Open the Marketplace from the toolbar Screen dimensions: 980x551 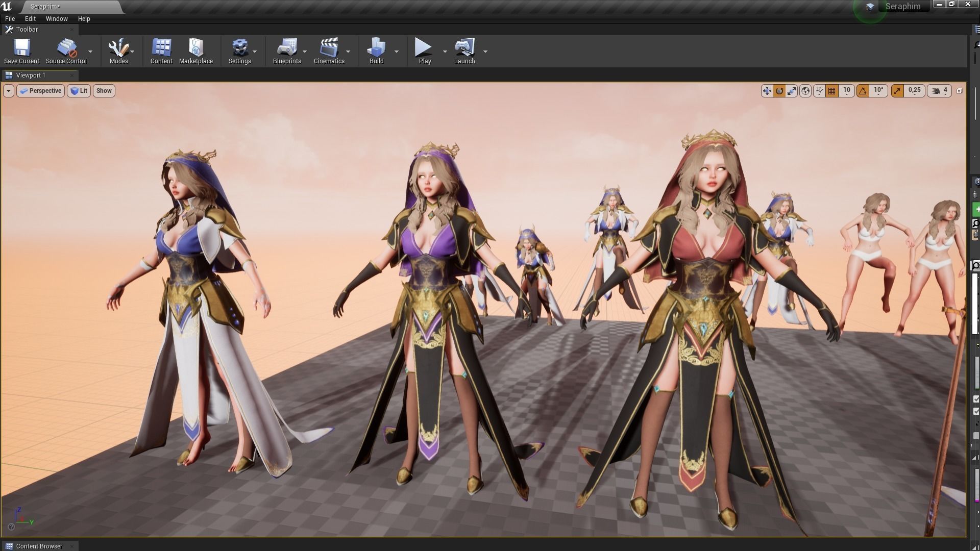[196, 51]
